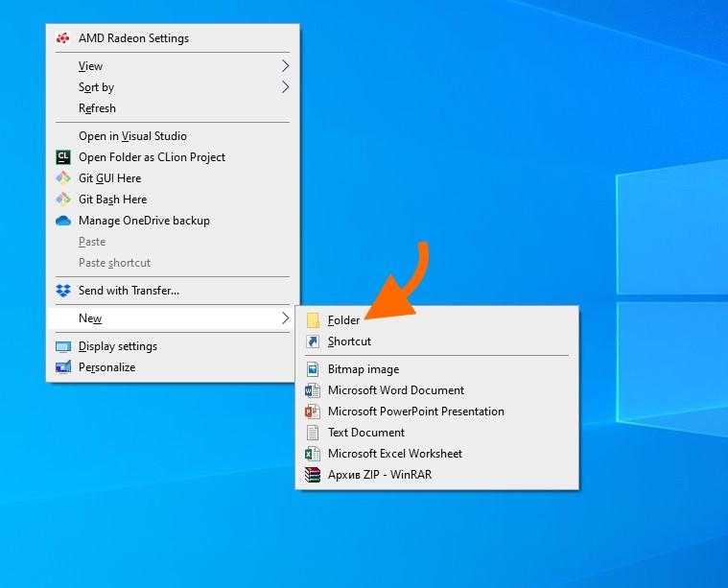Create a new Folder
The height and width of the screenshot is (588, 728).
click(x=436, y=320)
